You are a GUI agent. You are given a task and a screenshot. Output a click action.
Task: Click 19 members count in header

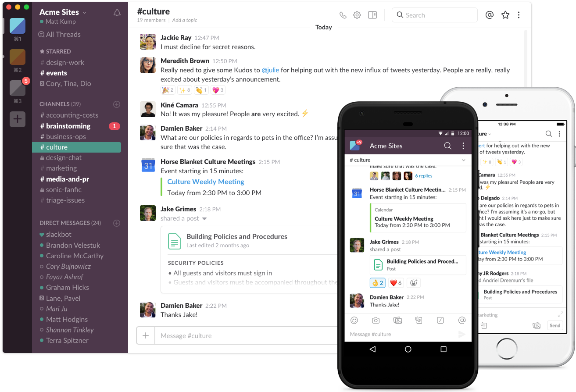click(x=151, y=20)
